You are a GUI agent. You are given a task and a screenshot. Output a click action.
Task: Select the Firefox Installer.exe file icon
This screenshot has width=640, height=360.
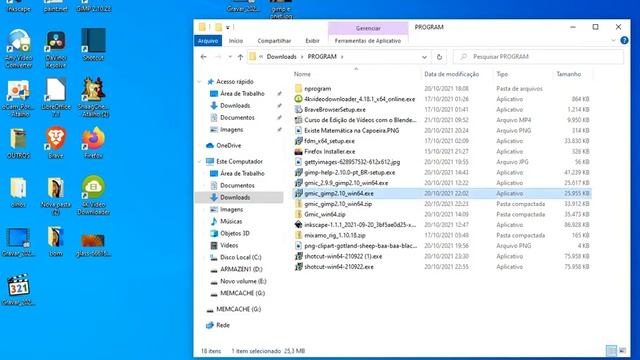(298, 151)
